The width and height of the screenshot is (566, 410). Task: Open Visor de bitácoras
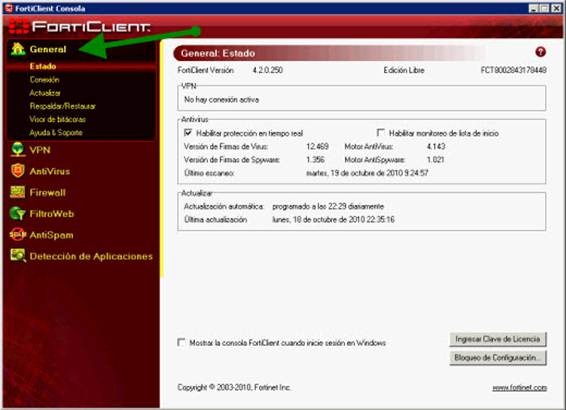coord(58,119)
